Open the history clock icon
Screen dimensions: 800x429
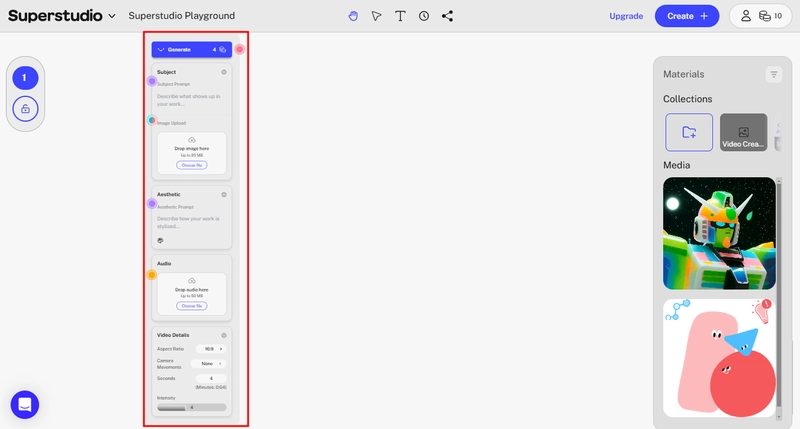[x=424, y=16]
